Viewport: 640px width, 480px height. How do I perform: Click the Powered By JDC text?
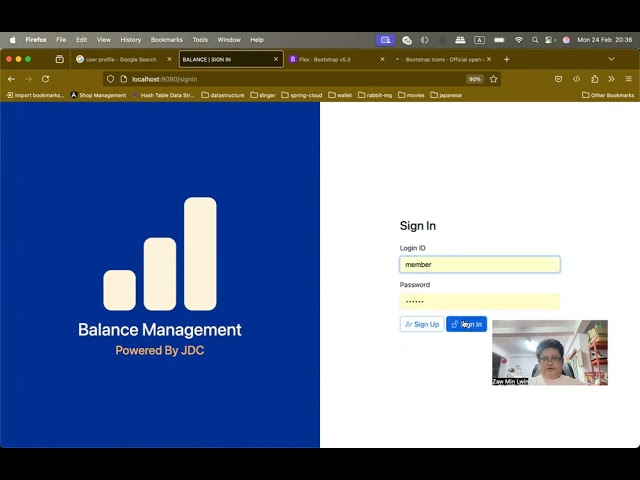[160, 351]
